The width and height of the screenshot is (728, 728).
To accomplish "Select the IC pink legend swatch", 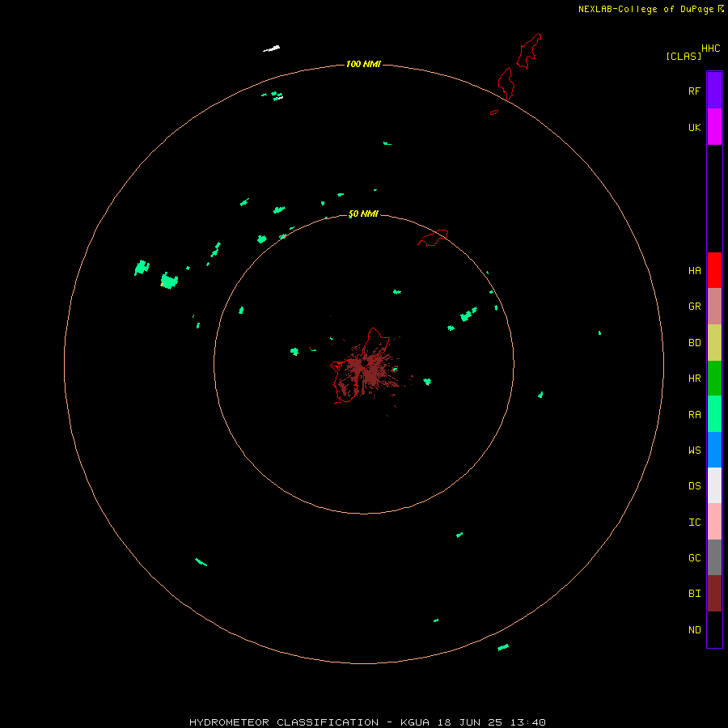I will [714, 522].
